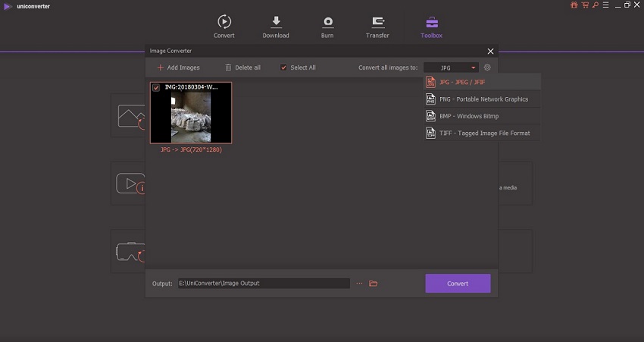Choose PNG - Portable Network Graphics
This screenshot has height=342, width=644.
click(x=483, y=99)
